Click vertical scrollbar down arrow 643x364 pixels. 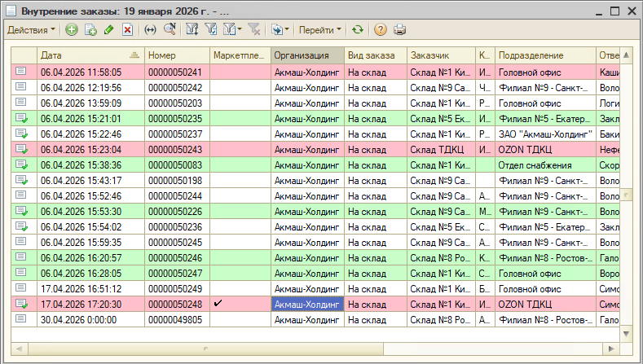[626, 334]
